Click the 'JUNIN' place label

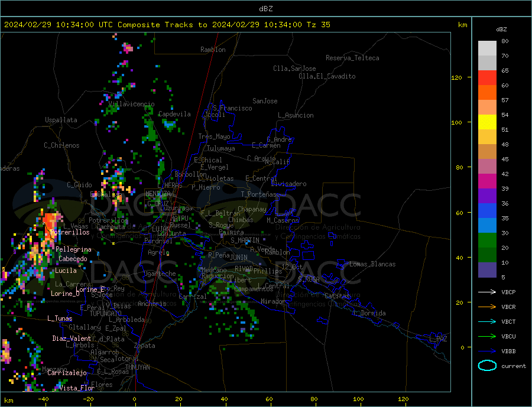point(239,258)
